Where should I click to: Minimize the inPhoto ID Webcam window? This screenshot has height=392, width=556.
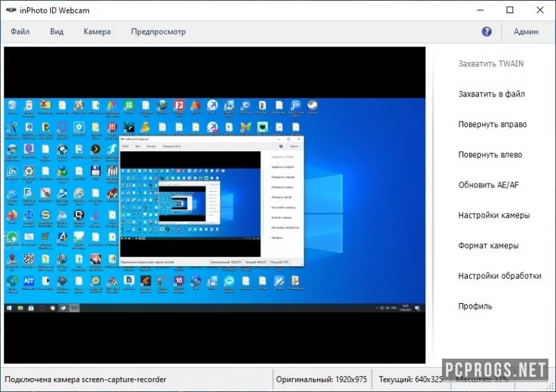(x=480, y=10)
